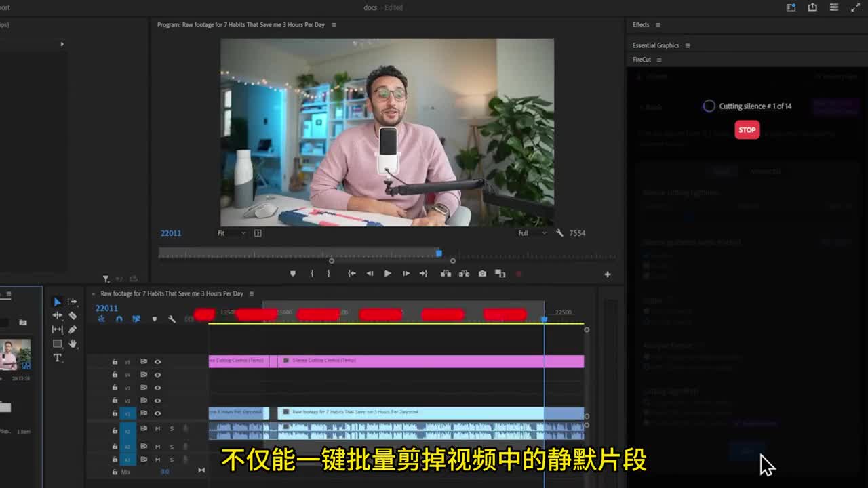Choose the Pen tool
The height and width of the screenshot is (488, 868).
[x=73, y=329]
